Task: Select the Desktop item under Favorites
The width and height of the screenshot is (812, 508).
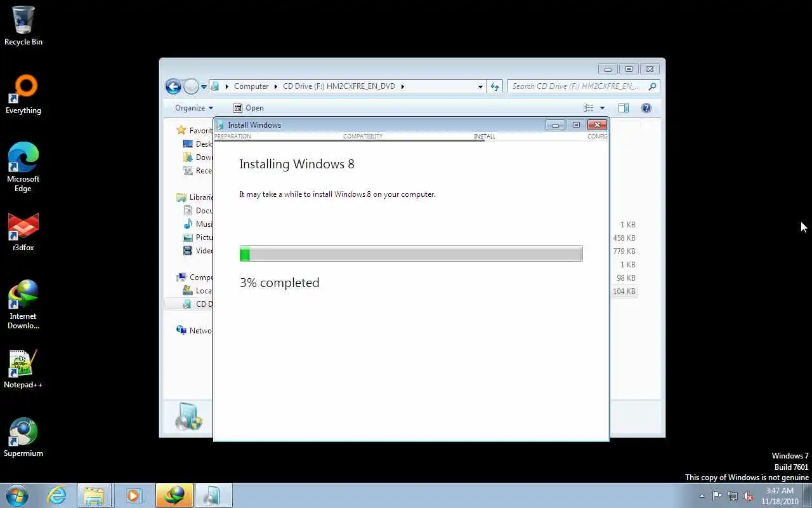Action: pos(197,144)
